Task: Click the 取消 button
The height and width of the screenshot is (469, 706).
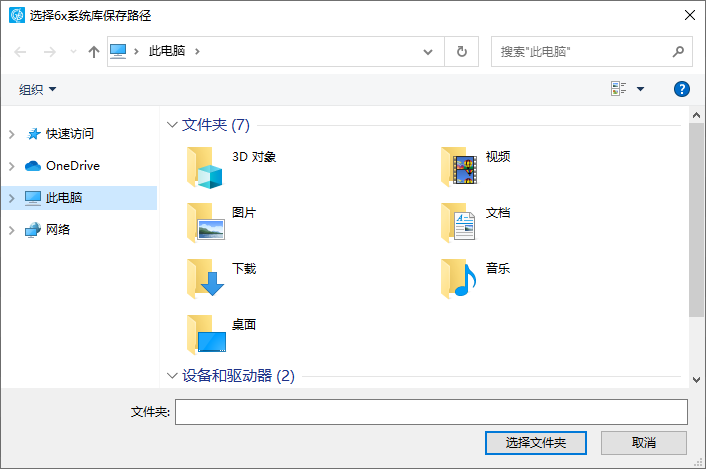Action: [x=644, y=443]
